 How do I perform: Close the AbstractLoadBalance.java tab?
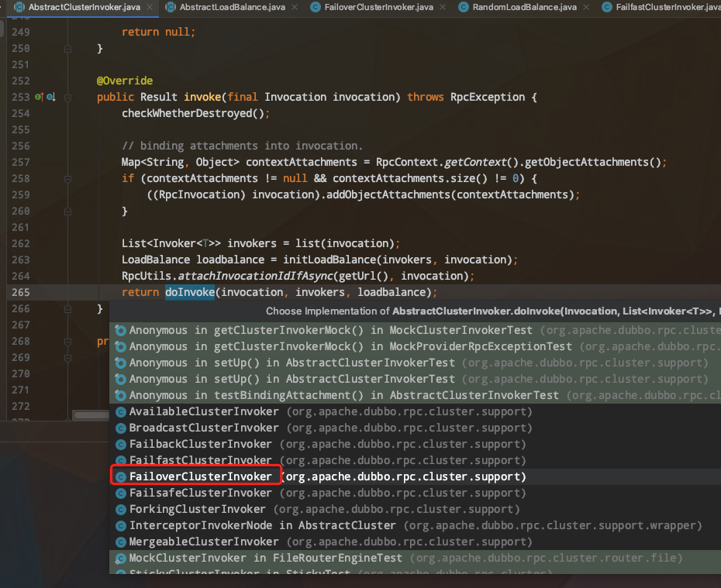(295, 7)
